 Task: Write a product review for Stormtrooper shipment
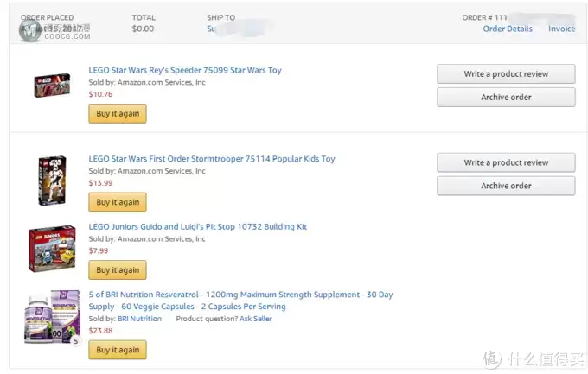point(506,162)
